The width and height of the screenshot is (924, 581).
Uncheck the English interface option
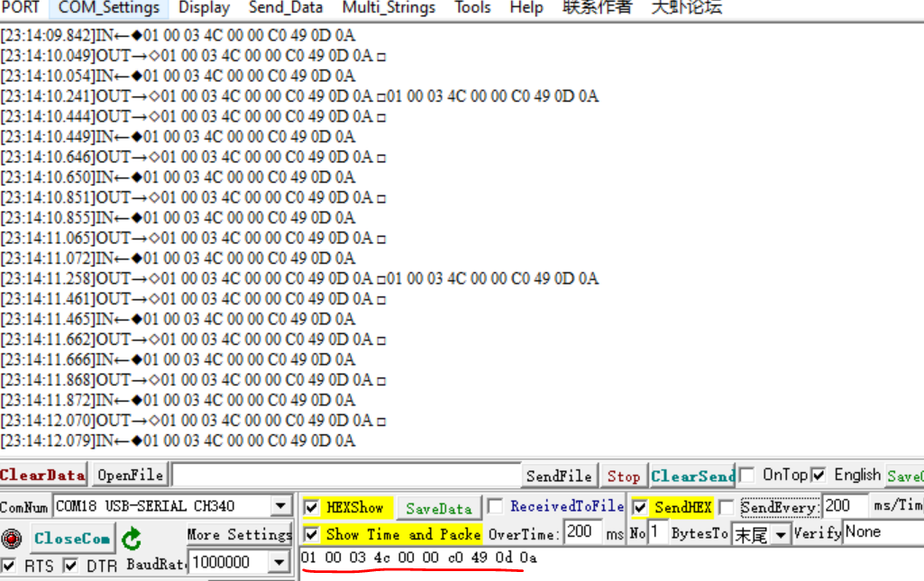(817, 475)
